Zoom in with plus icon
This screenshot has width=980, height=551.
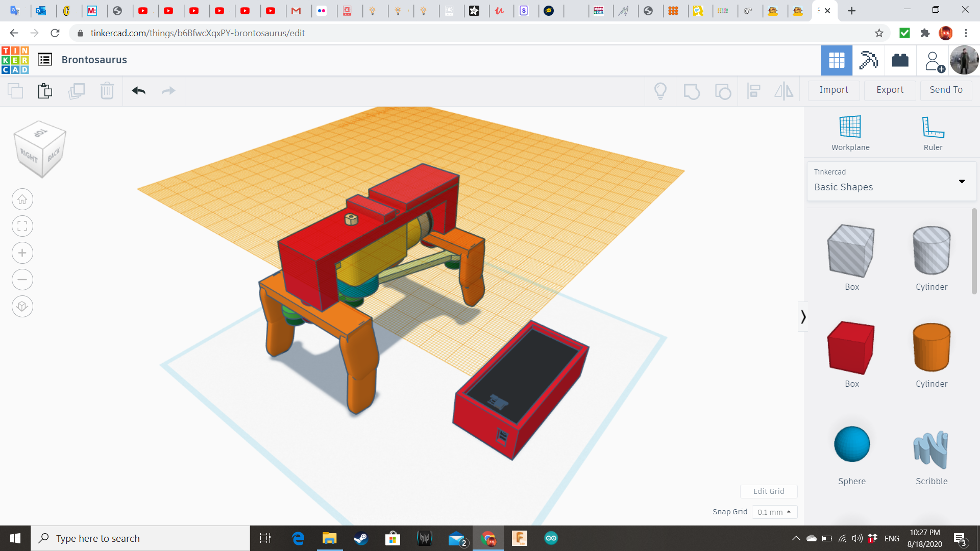(x=22, y=253)
